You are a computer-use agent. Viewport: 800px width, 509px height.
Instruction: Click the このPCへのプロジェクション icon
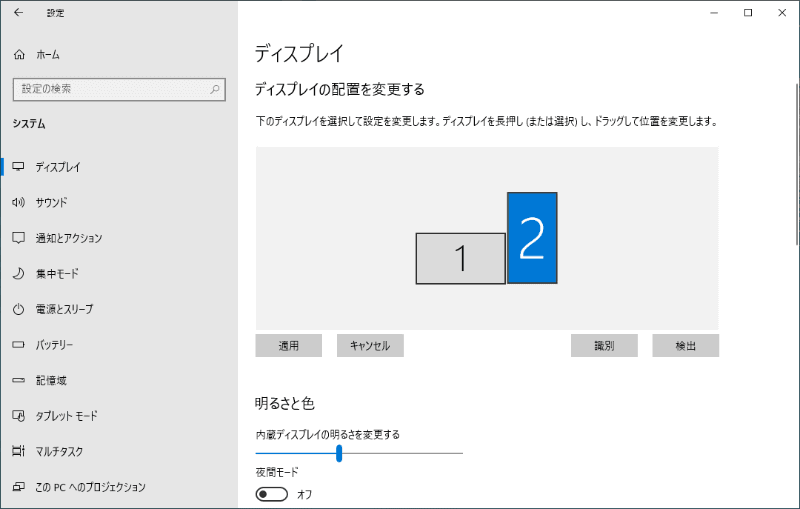coord(18,487)
